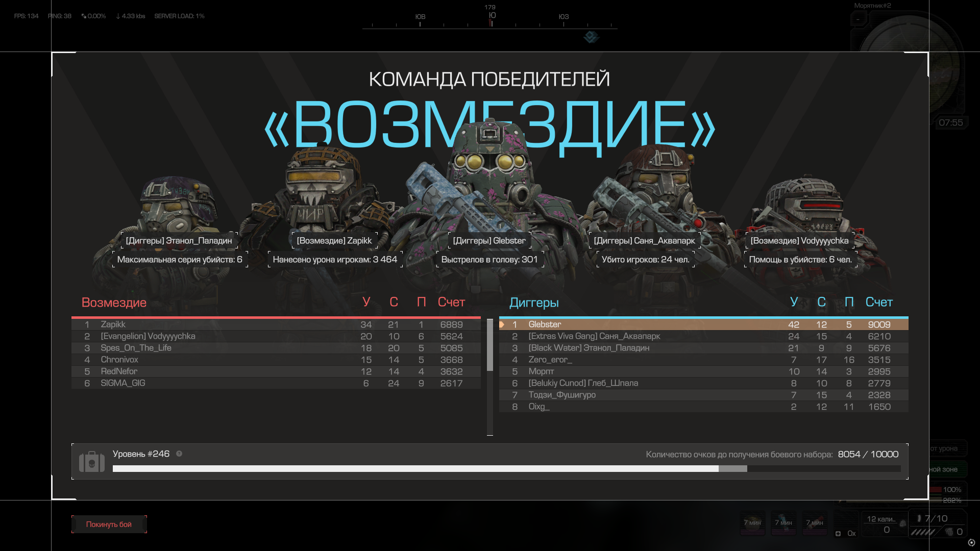Click the battle kit briefcase icon
Viewport: 980px width, 551px height.
pos(92,462)
